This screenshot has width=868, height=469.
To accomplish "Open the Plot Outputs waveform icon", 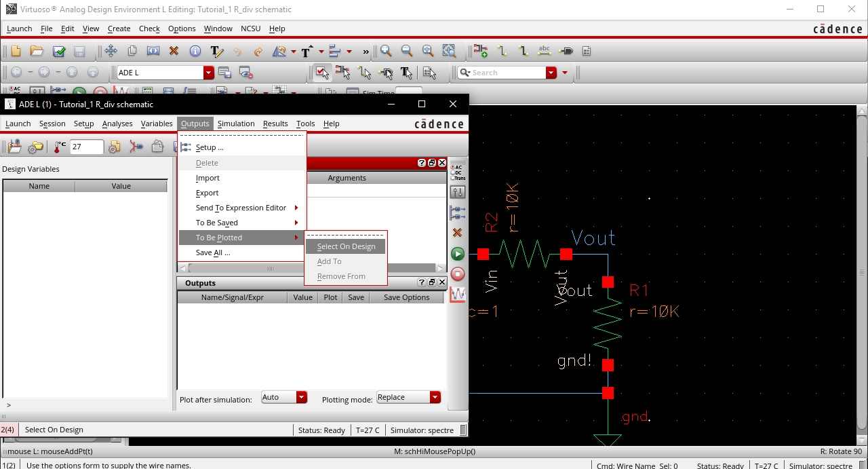I will point(458,294).
